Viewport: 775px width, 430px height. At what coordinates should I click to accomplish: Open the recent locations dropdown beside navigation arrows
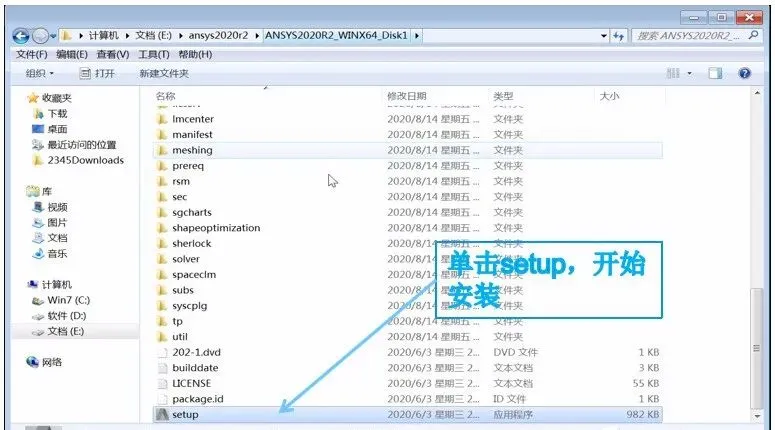tap(53, 36)
